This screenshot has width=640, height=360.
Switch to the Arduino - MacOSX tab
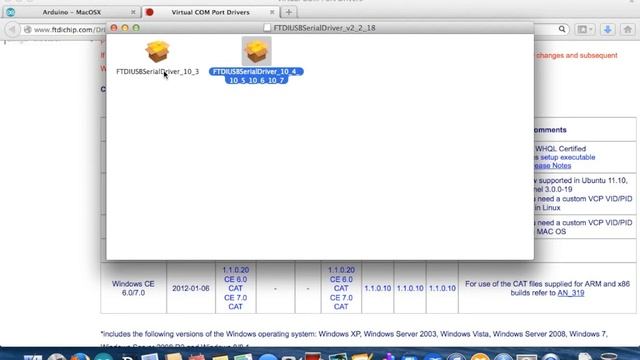pos(71,12)
